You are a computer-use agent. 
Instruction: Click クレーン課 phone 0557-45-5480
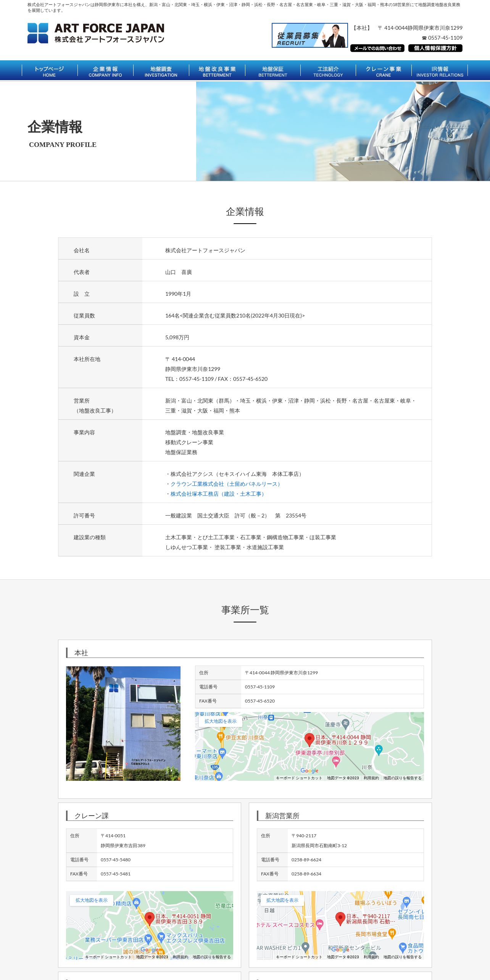click(116, 860)
